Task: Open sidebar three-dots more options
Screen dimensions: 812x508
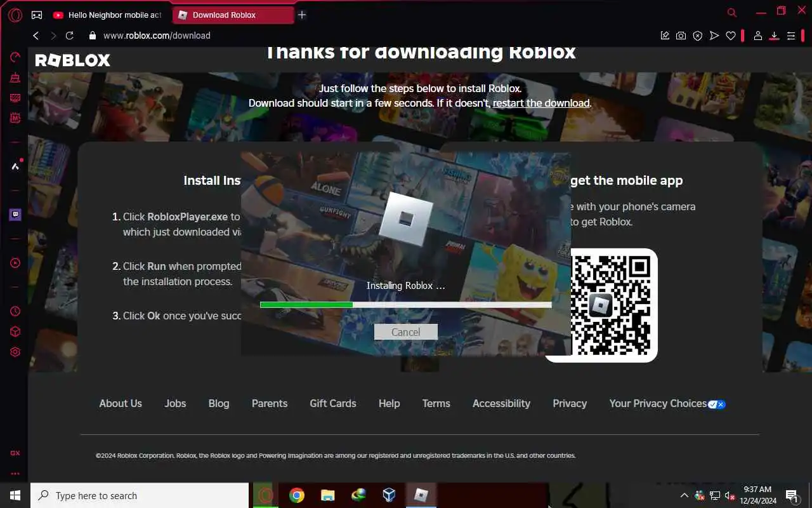Action: 15,473
